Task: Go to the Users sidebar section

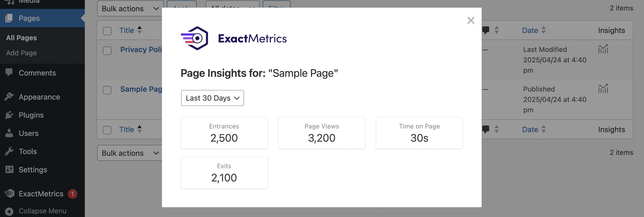Action: 29,133
